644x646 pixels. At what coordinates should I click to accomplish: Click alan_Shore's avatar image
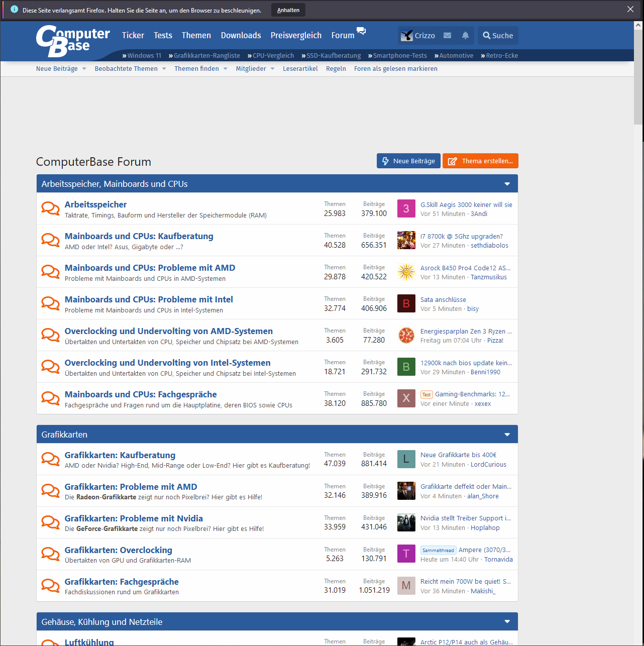(406, 491)
